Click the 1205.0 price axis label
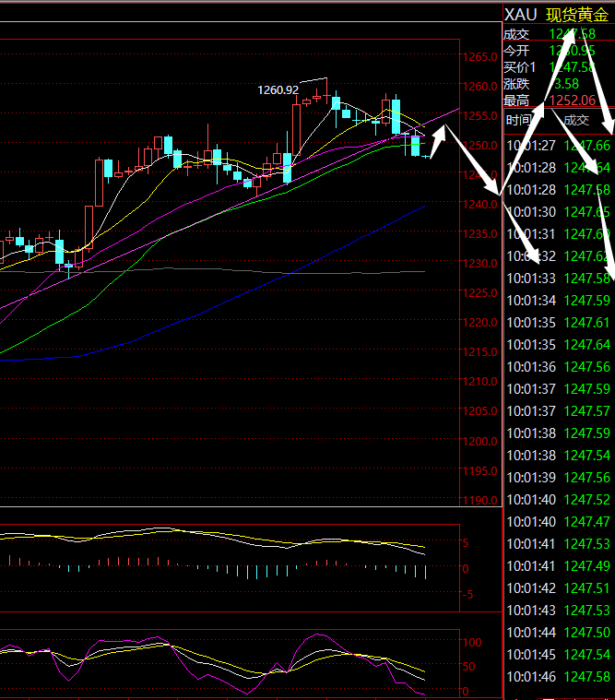The width and height of the screenshot is (615, 700). point(479,411)
